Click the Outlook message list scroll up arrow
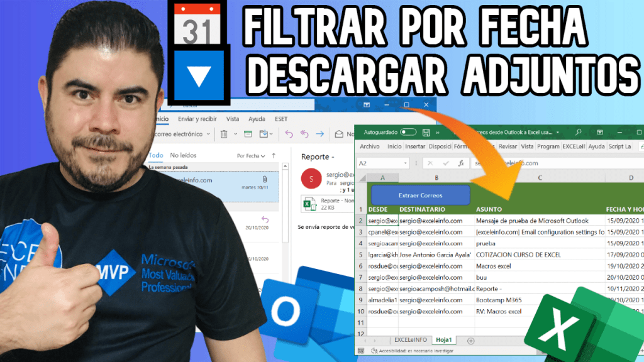 tap(285, 166)
